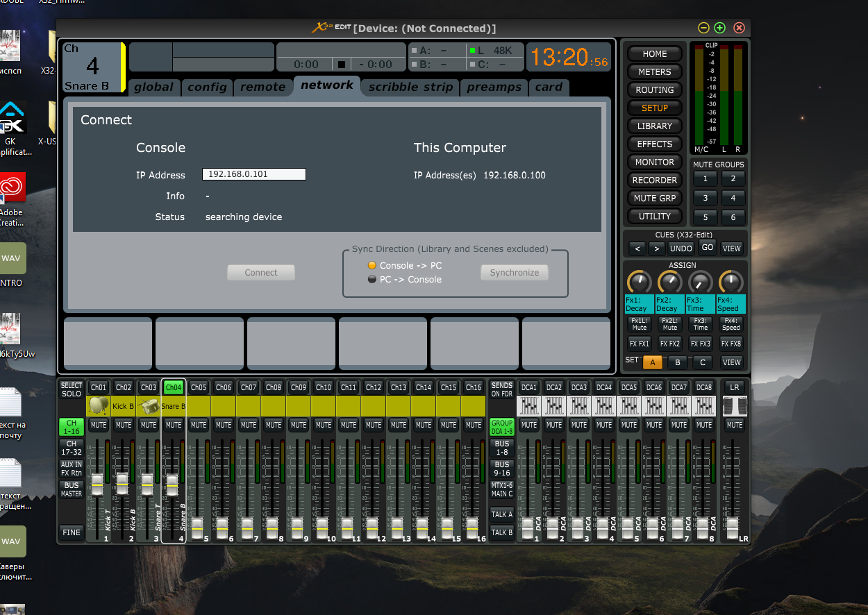The image size is (868, 615).
Task: Select channel Ch01
Action: tap(99, 387)
